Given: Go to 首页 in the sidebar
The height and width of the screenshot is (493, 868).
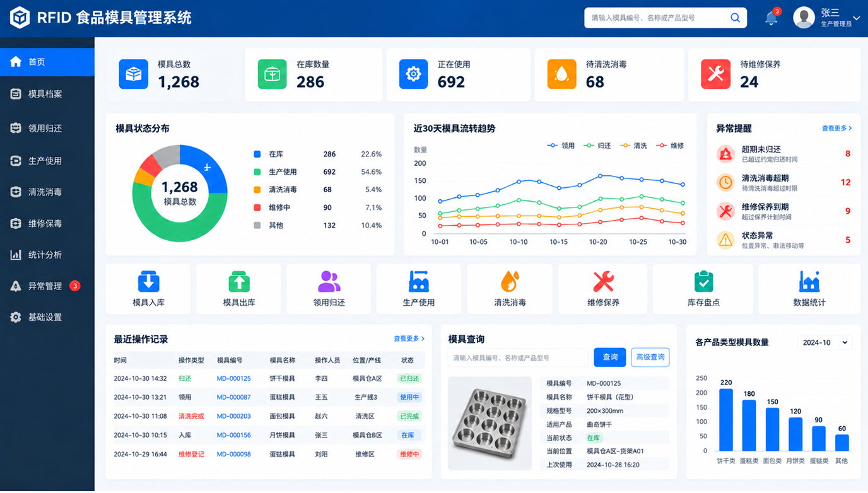Looking at the screenshot, I should pyautogui.click(x=47, y=62).
